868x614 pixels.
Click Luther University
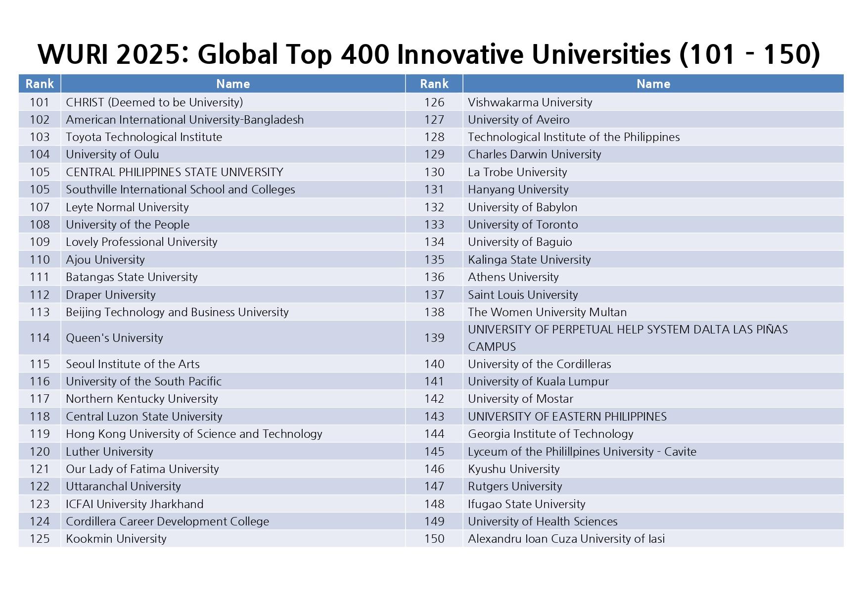point(109,452)
